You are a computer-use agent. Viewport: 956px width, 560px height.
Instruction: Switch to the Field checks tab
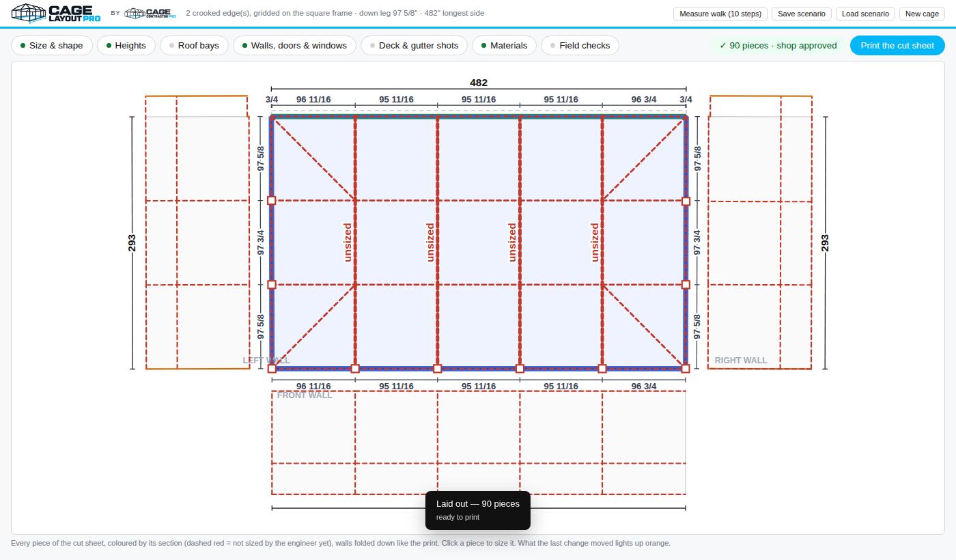coord(580,45)
